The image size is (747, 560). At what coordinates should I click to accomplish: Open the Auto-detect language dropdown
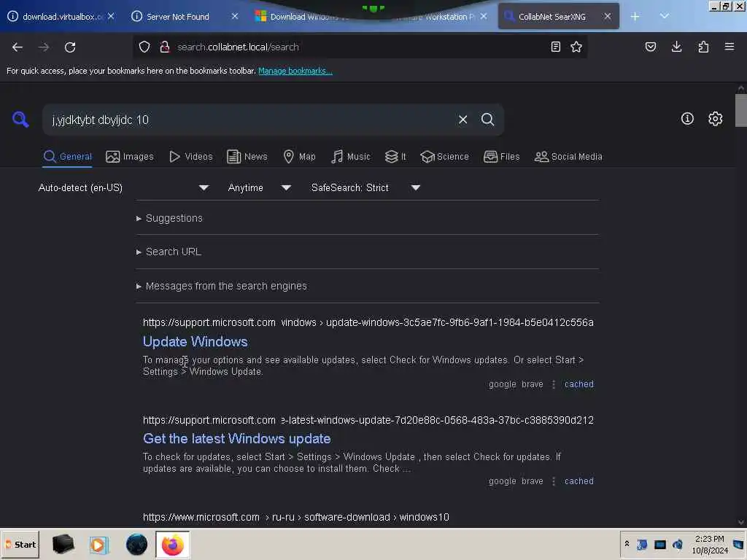click(x=123, y=187)
